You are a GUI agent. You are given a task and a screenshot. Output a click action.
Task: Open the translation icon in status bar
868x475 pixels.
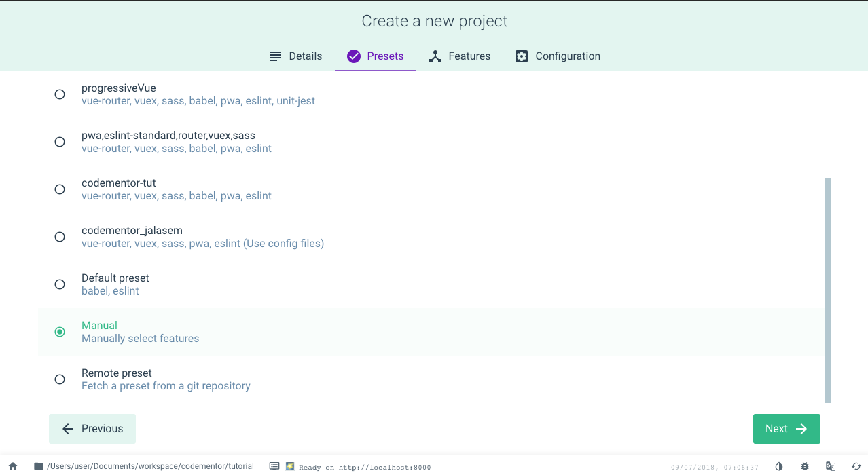coord(830,466)
